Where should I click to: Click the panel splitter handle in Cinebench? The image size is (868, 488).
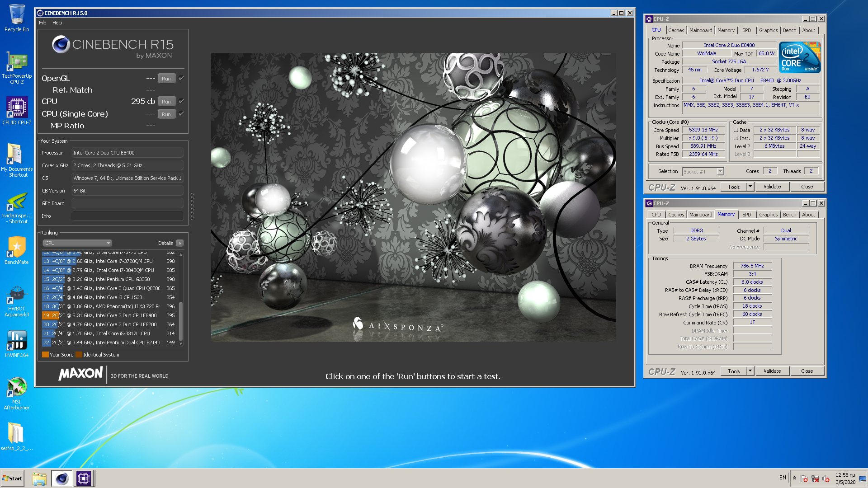[x=192, y=206]
